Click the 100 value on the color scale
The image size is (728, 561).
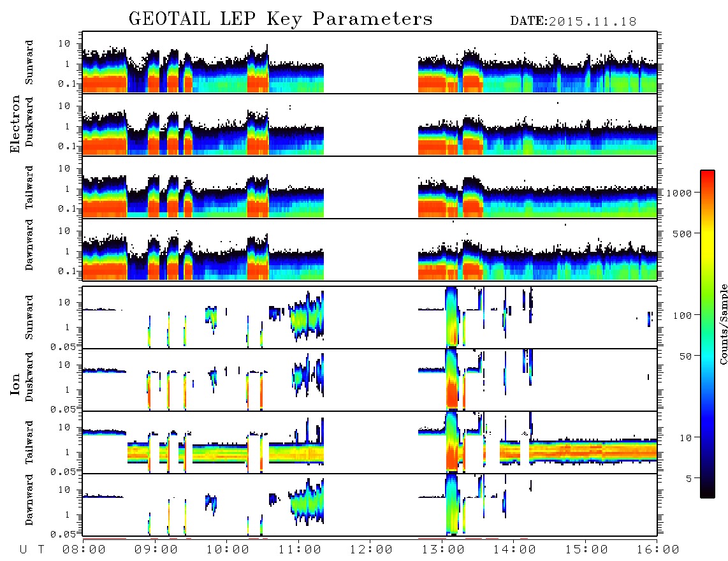coord(682,316)
